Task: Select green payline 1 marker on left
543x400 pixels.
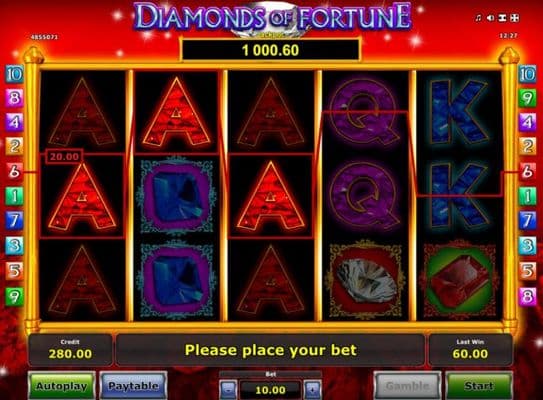Action: point(14,196)
